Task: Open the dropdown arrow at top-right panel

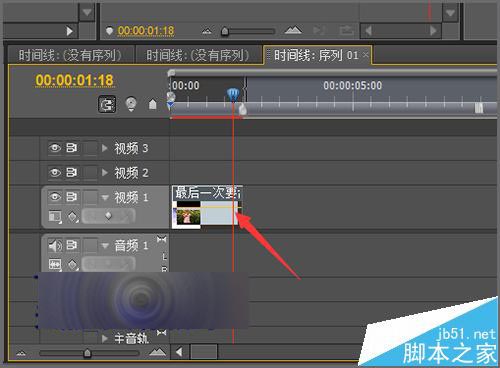Action: pyautogui.click(x=450, y=13)
